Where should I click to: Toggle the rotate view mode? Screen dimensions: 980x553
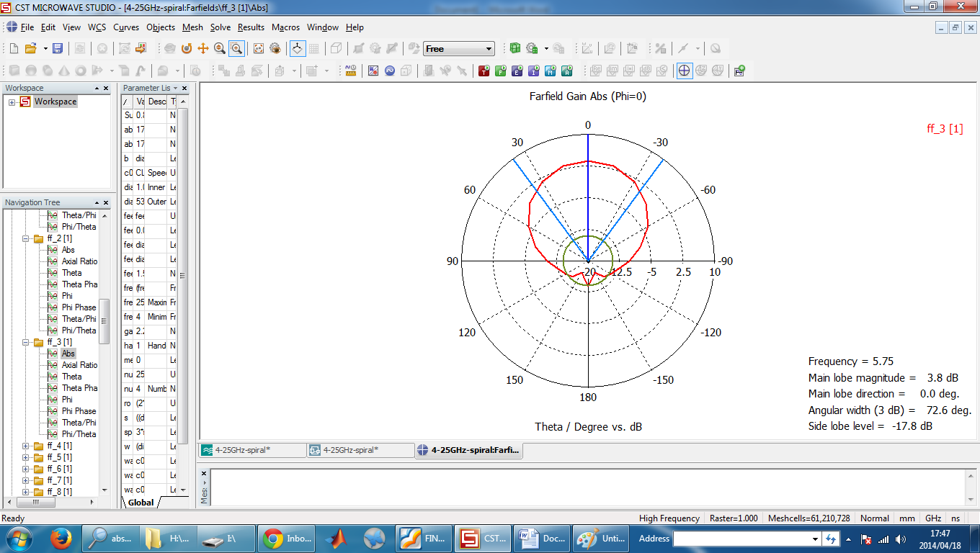coord(187,48)
